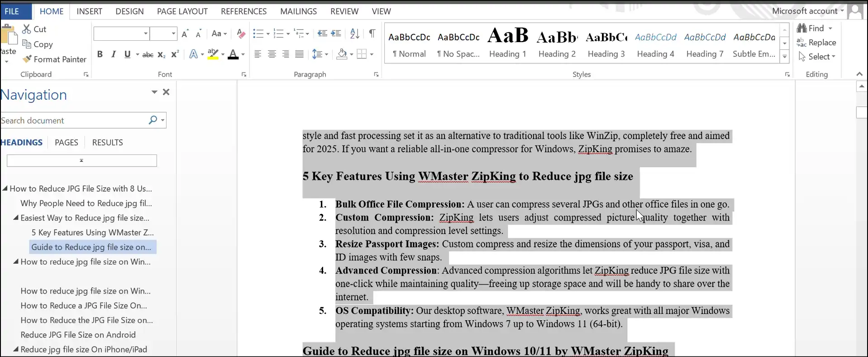
Task: Clear all formatting with eraser icon
Action: click(x=241, y=34)
